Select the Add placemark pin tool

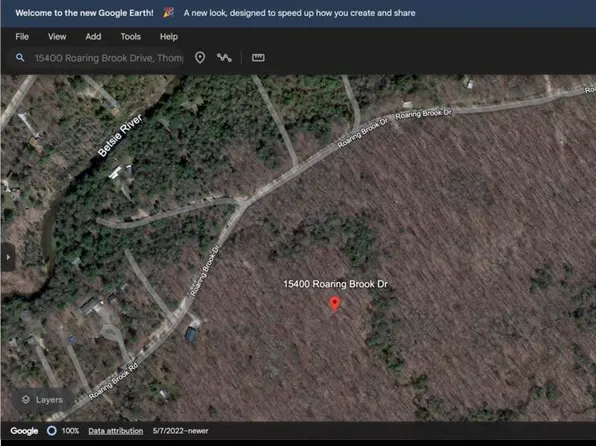(200, 58)
